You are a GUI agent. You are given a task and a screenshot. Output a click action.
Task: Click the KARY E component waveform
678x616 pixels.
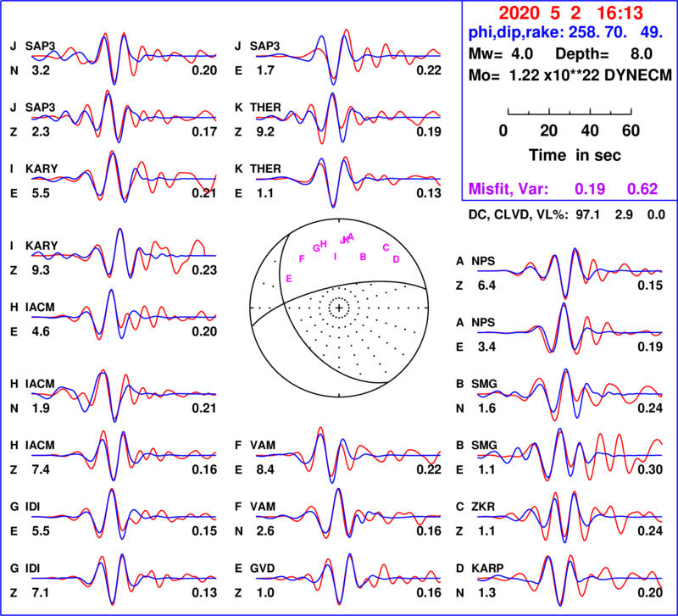(x=124, y=176)
